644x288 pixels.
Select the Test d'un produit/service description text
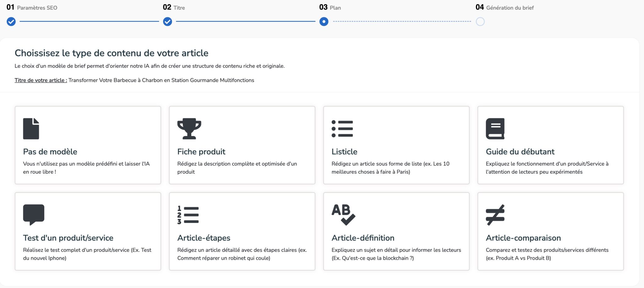[87, 254]
